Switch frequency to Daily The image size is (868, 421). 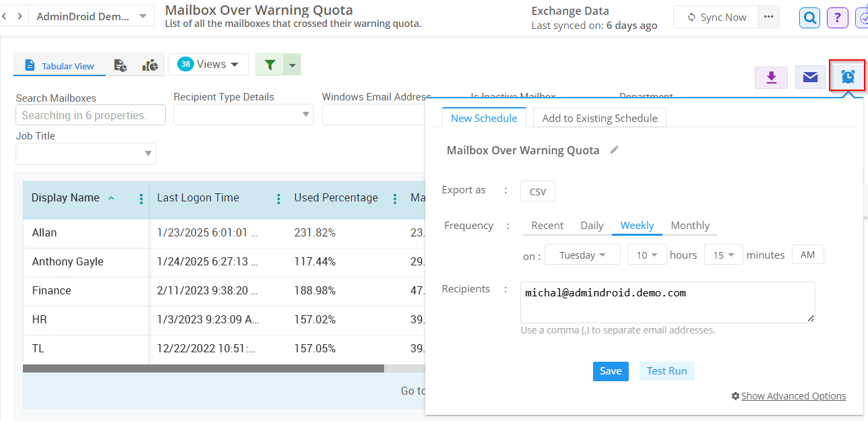(x=591, y=225)
